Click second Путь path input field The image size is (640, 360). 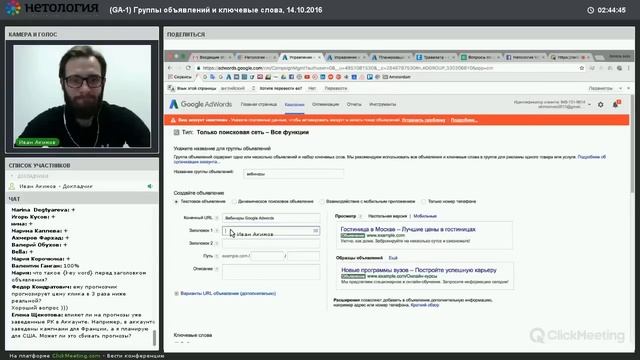304,256
